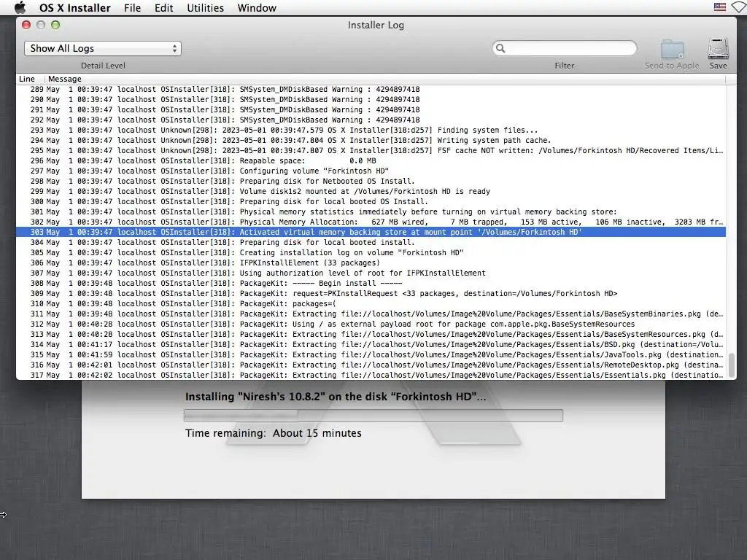Minimize the Installer Log window
Image resolution: width=747 pixels, height=560 pixels.
pos(41,25)
